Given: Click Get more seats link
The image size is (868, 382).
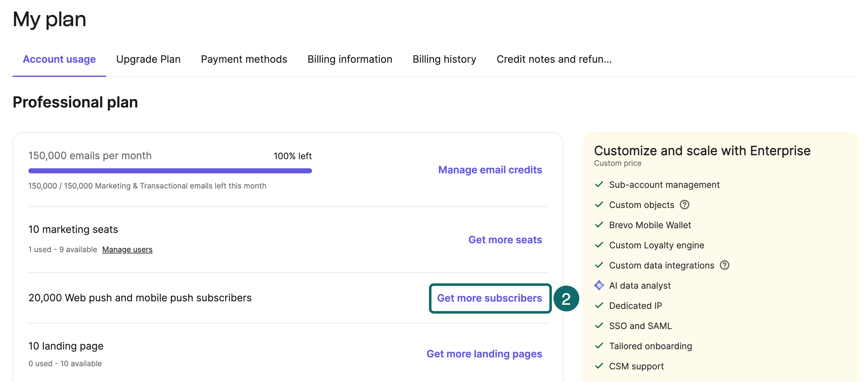Looking at the screenshot, I should coord(505,240).
